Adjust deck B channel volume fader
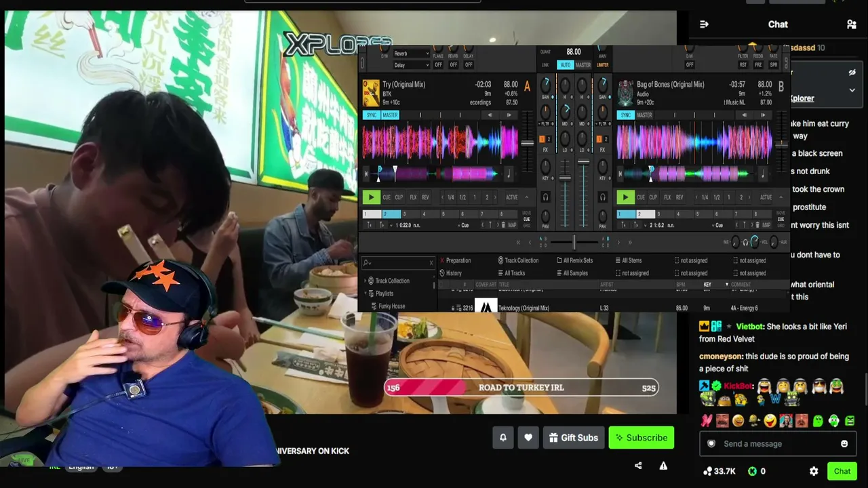This screenshot has width=868, height=488. pyautogui.click(x=583, y=161)
